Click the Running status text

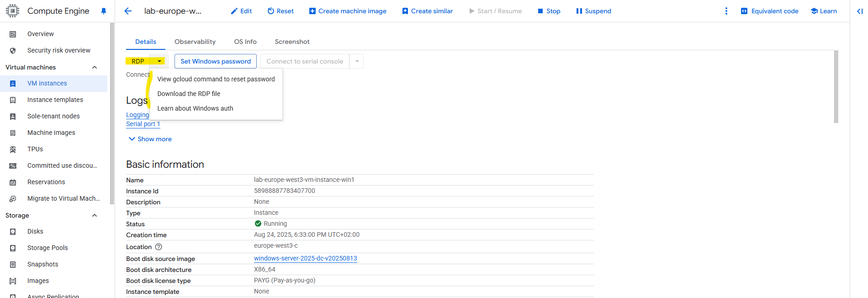tap(275, 223)
